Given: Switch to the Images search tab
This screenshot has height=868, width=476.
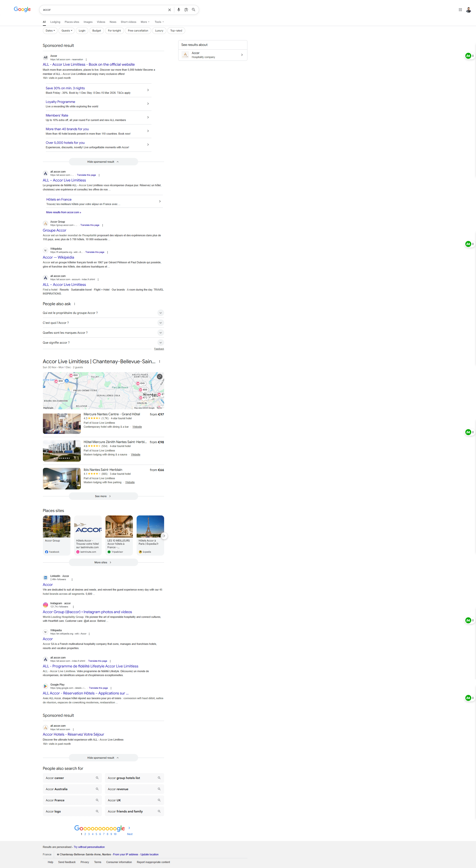Looking at the screenshot, I should click(x=88, y=22).
